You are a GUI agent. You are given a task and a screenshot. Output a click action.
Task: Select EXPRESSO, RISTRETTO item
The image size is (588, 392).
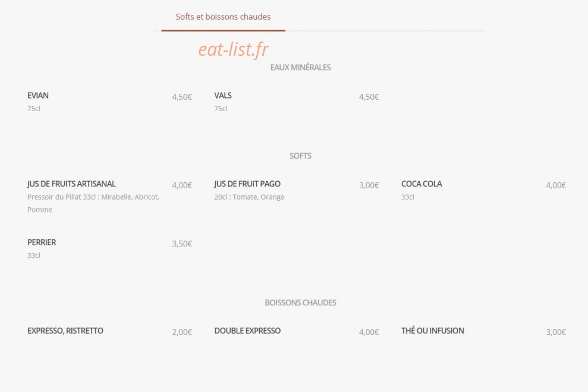[x=65, y=331]
